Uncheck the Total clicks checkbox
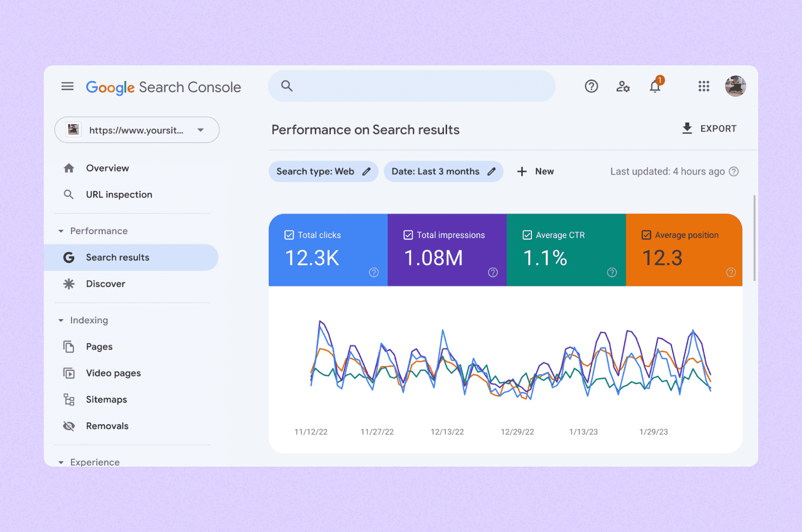Screen dimensions: 802x532 pos(289,235)
